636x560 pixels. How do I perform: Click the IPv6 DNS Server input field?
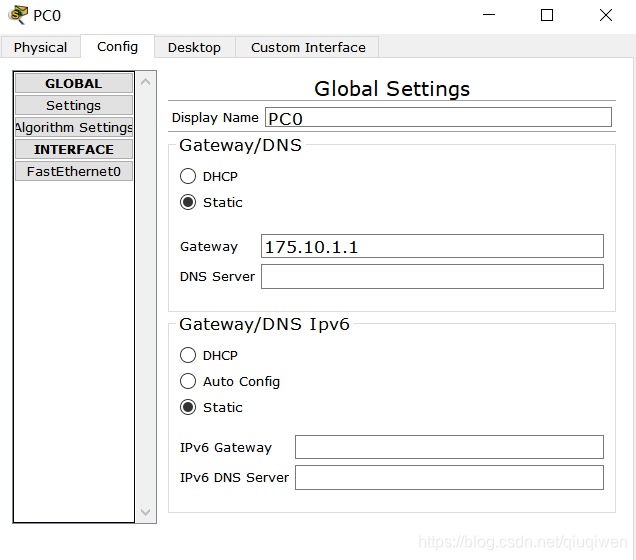pyautogui.click(x=449, y=477)
